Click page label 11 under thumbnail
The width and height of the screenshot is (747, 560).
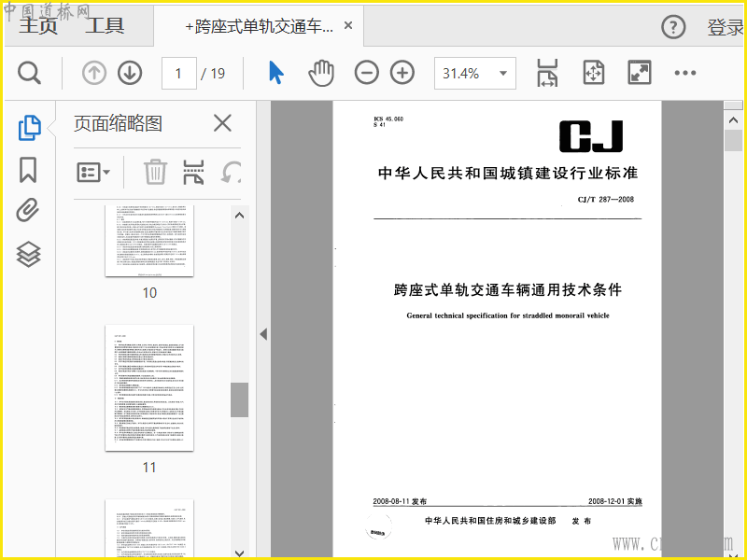pyautogui.click(x=149, y=468)
